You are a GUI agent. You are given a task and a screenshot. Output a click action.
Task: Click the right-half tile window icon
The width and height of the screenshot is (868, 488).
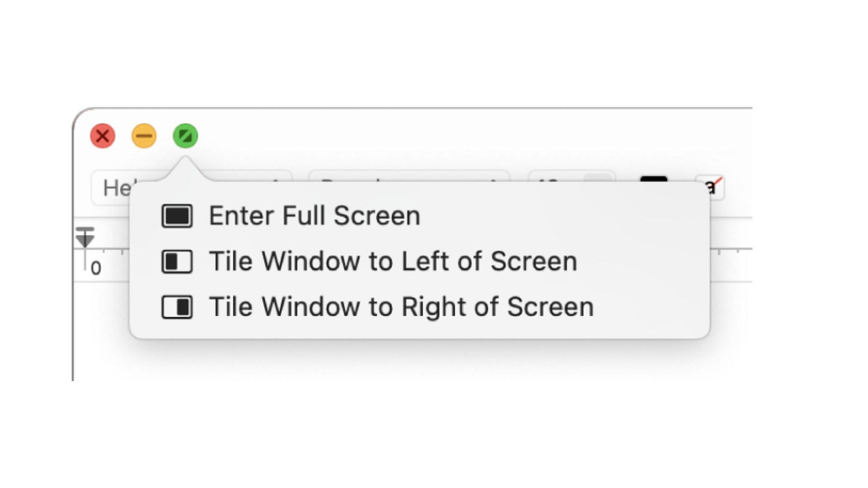coord(177,307)
